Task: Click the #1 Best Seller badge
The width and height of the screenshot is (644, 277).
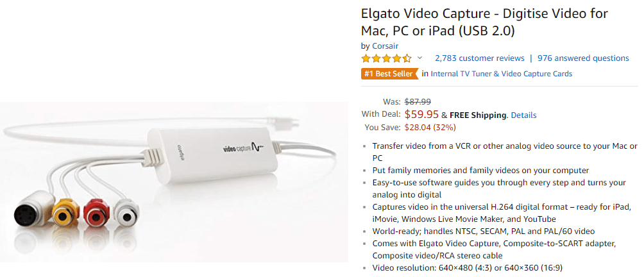Action: (x=389, y=74)
